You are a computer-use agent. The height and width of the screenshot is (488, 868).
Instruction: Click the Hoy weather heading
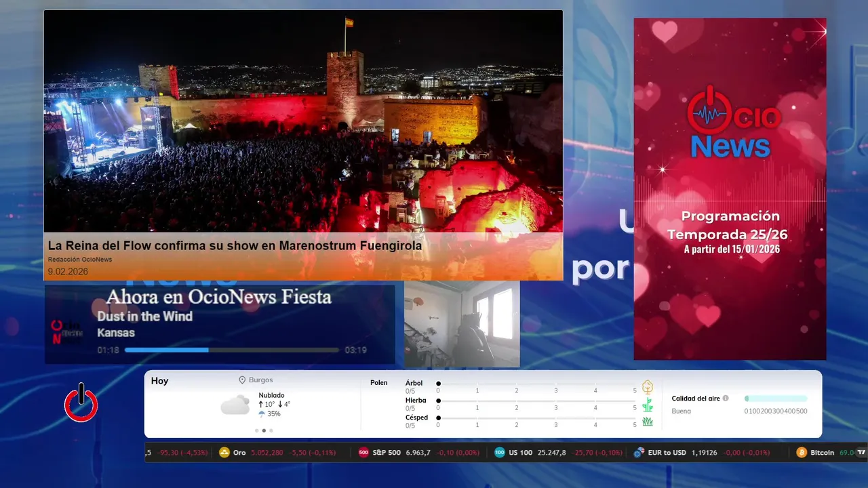pos(159,381)
